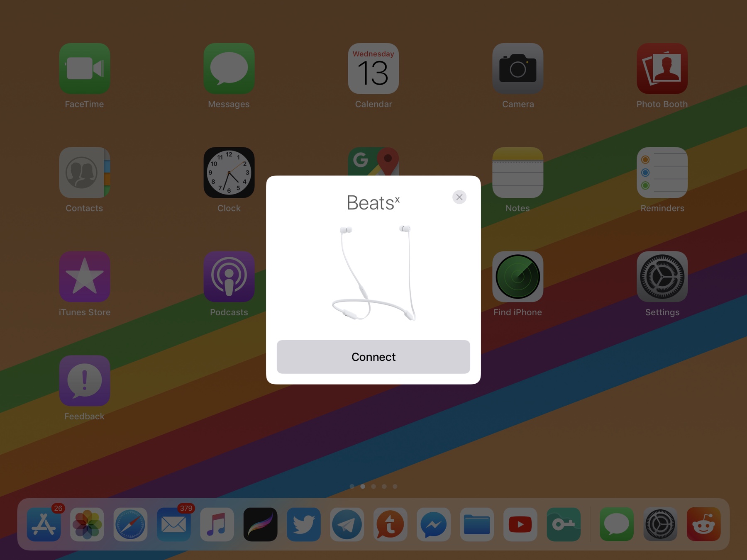Open the green key app in the dock
This screenshot has width=747, height=560.
tap(564, 524)
